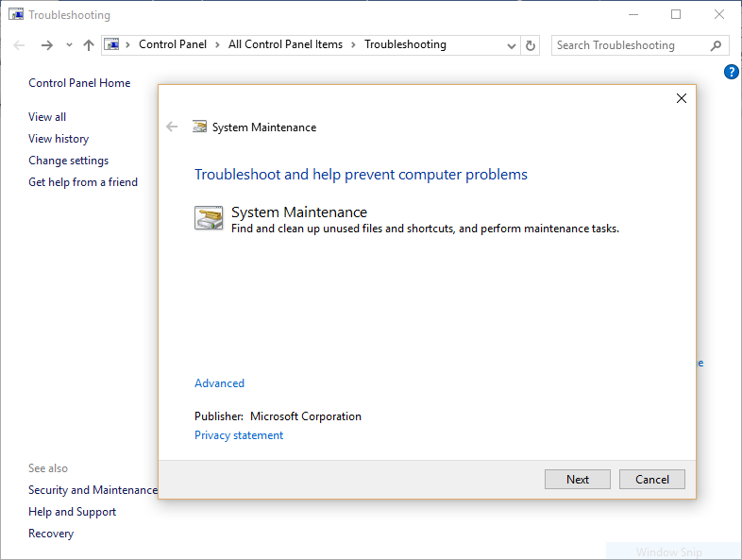Open View history in the left sidebar
The image size is (742, 560).
[x=59, y=139]
